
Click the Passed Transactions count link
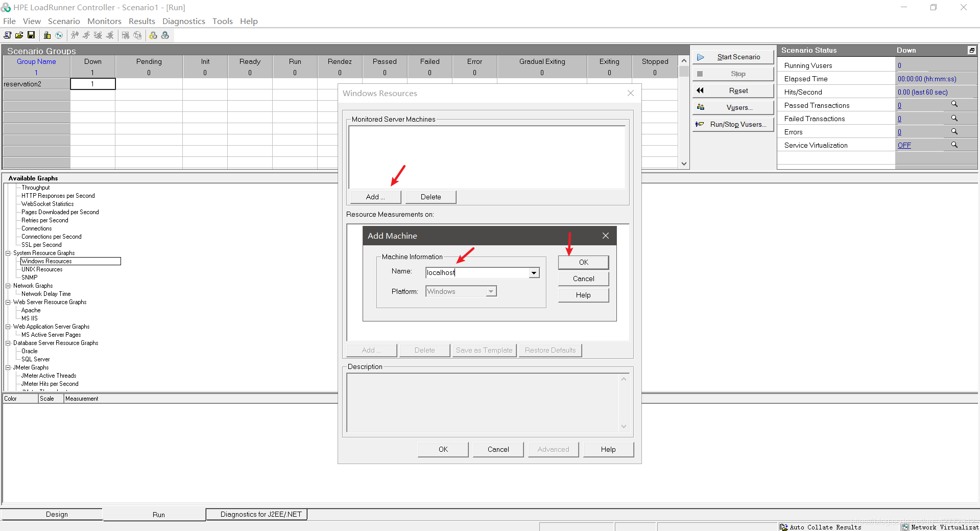[x=899, y=105]
